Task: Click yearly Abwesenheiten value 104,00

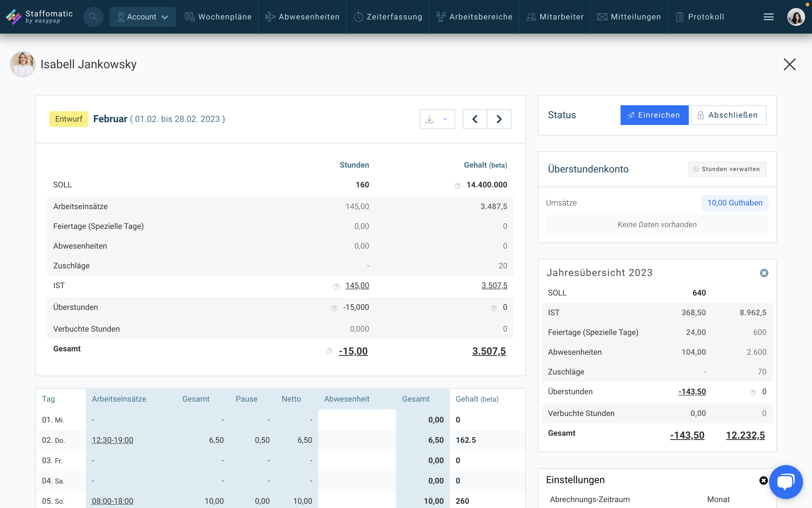Action: pyautogui.click(x=694, y=352)
